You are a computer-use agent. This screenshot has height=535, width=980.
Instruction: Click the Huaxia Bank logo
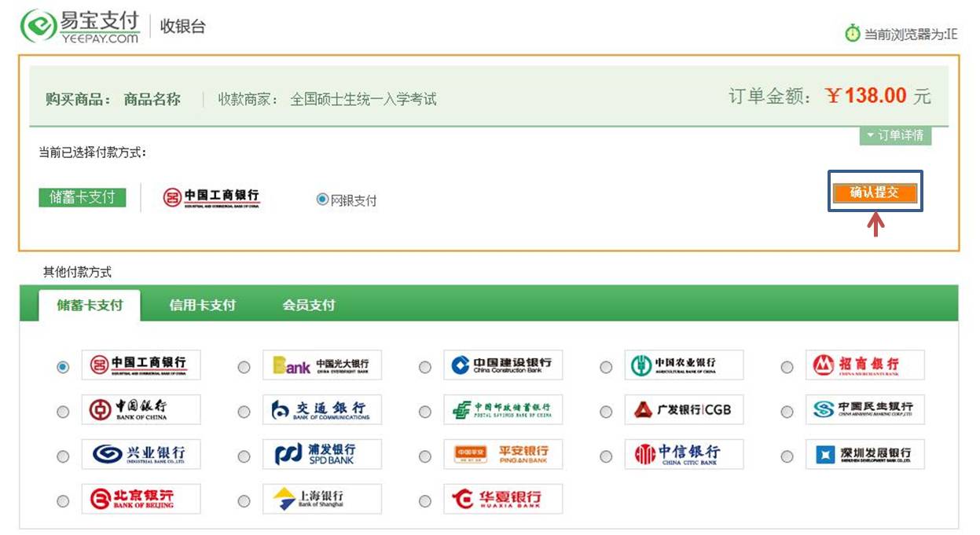[503, 500]
